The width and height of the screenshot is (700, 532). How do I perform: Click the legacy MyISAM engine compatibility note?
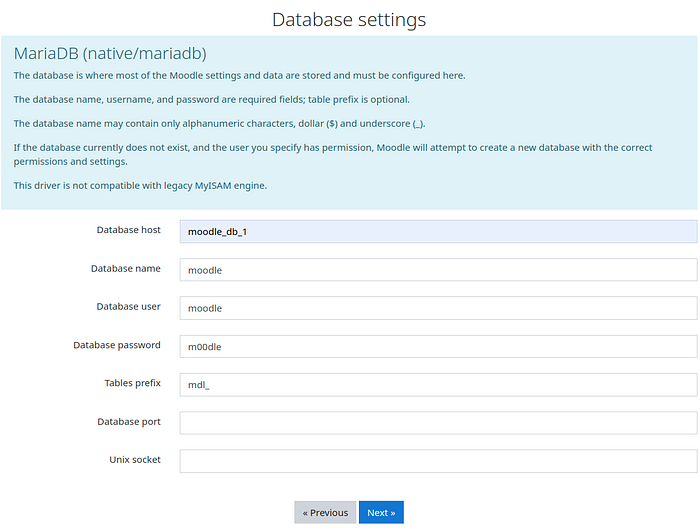pyautogui.click(x=140, y=186)
